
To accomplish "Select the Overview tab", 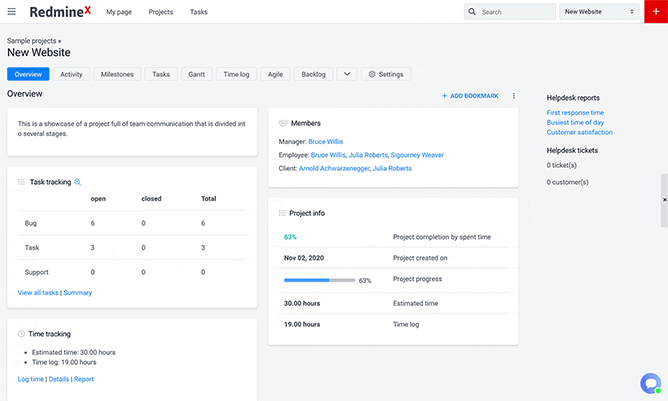I will point(28,74).
